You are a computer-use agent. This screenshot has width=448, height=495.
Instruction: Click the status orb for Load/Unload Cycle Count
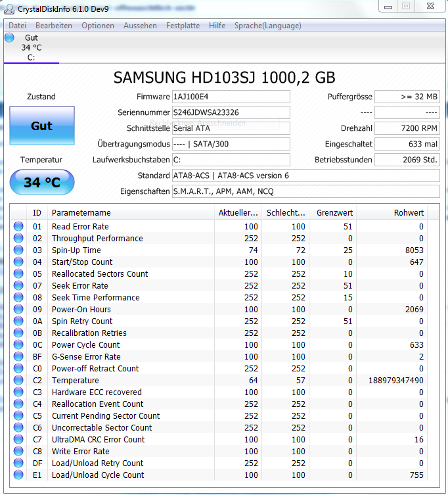point(18,475)
